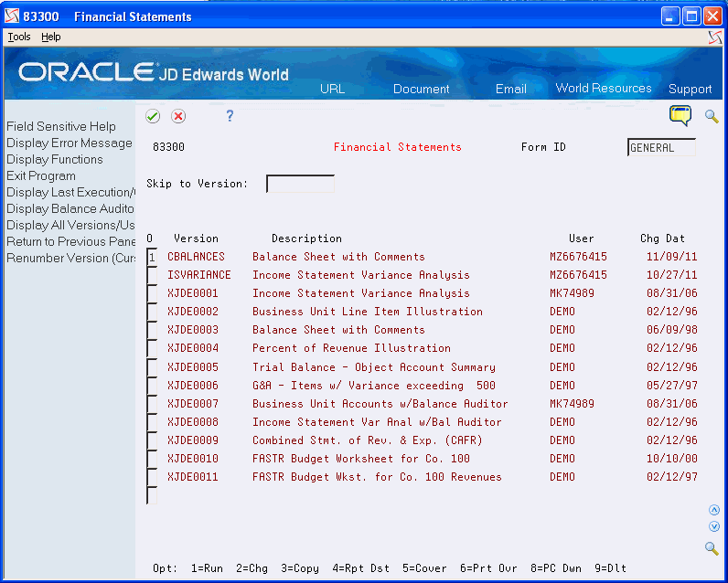Select Display Error Message
Viewport: 728px width, 583px height.
coord(70,143)
